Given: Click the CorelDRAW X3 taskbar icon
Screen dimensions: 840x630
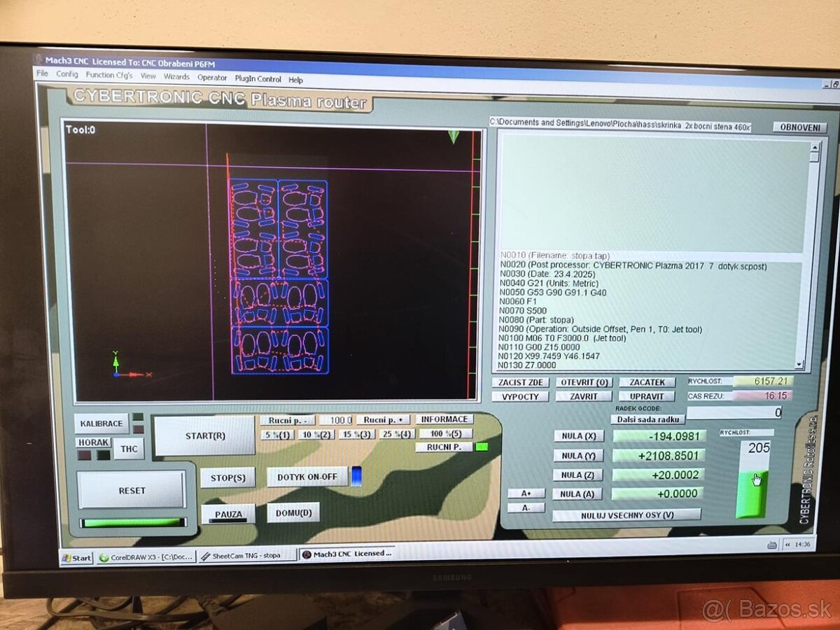Looking at the screenshot, I should tap(145, 557).
